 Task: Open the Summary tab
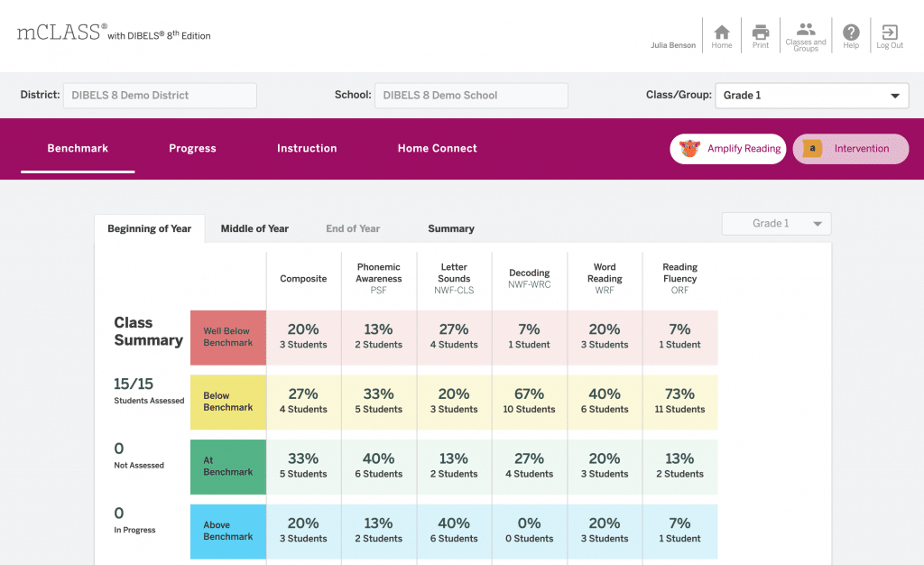(451, 228)
